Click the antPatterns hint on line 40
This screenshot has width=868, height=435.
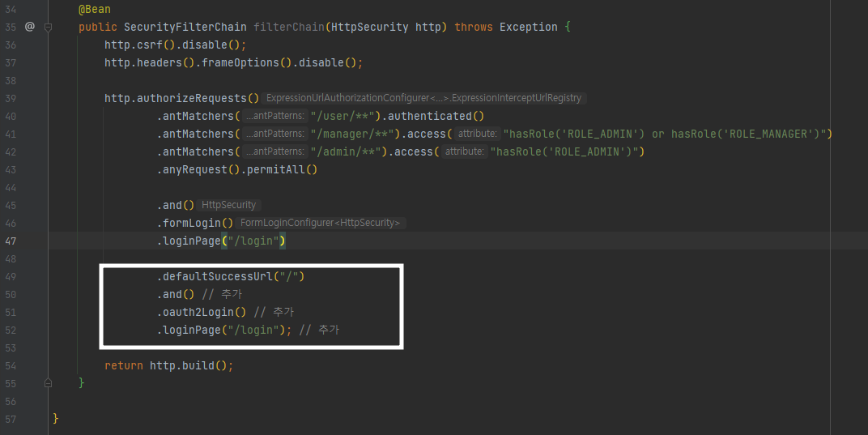(275, 116)
